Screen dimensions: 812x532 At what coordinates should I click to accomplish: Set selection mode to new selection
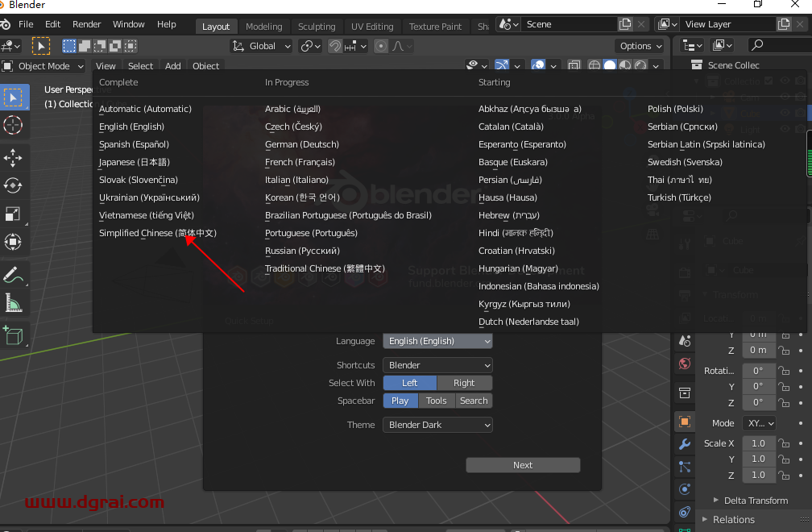pyautogui.click(x=69, y=46)
